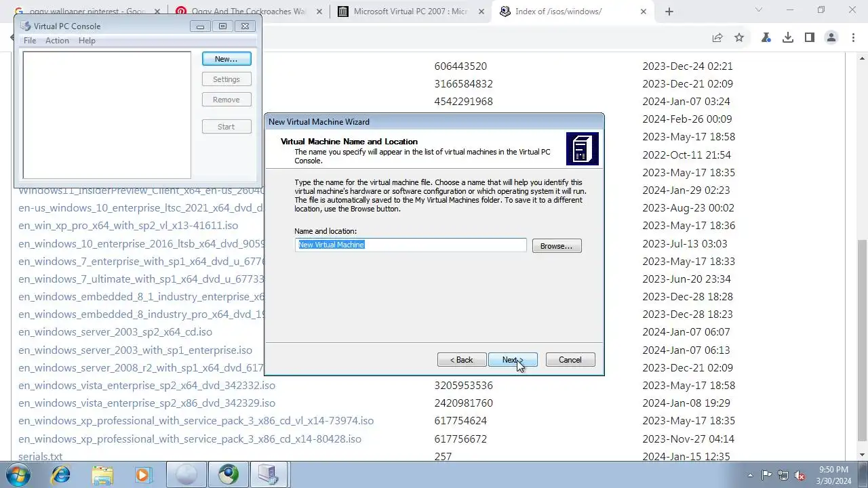Click the network tray icon

783,475
